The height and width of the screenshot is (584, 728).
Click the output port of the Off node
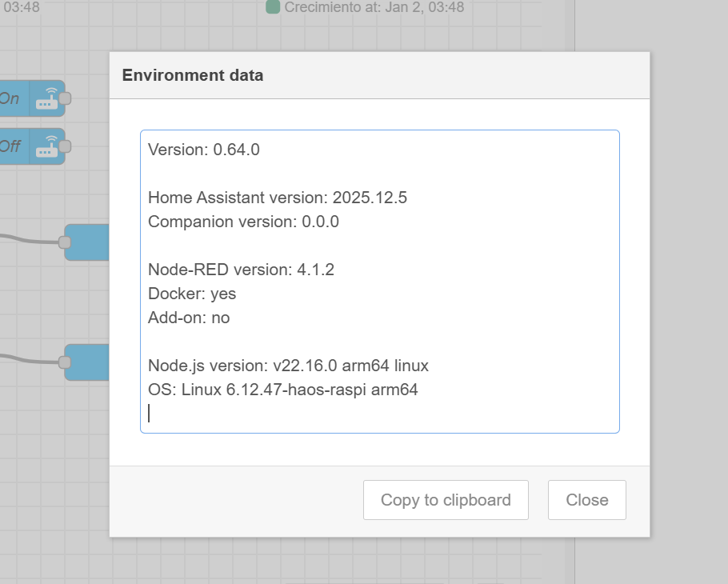coord(66,146)
